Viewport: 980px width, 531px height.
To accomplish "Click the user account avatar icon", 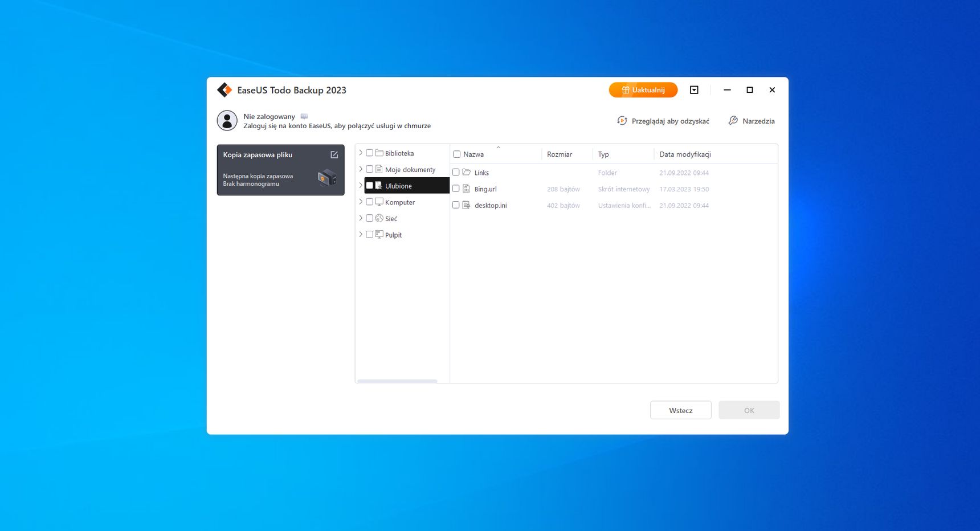I will (227, 121).
